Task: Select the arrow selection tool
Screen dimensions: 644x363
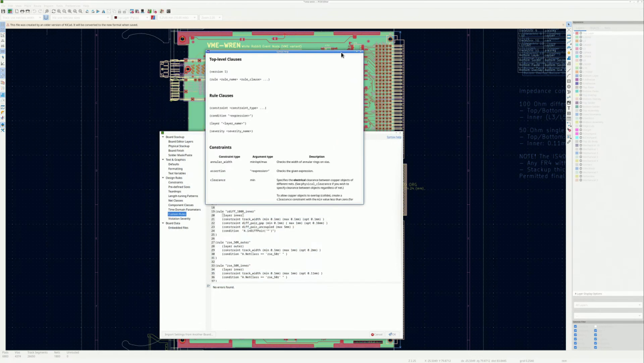Action: click(x=569, y=24)
